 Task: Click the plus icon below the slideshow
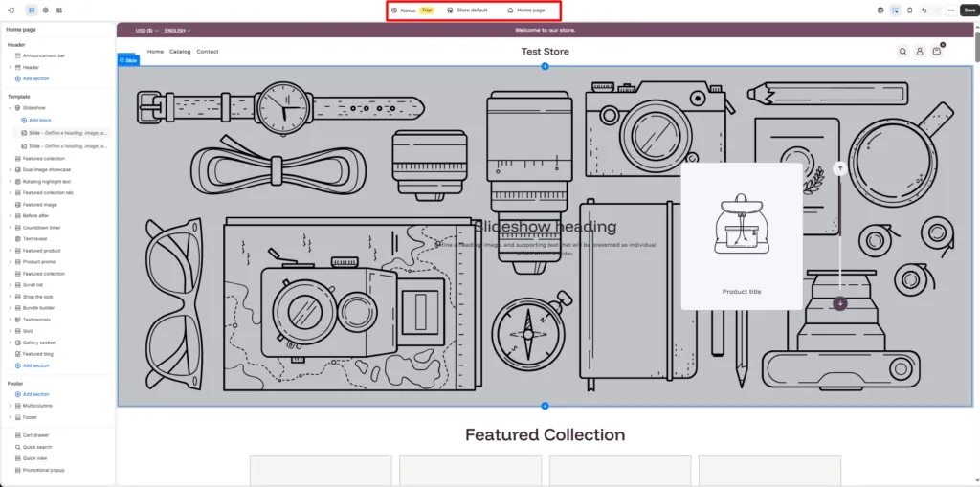(x=545, y=407)
